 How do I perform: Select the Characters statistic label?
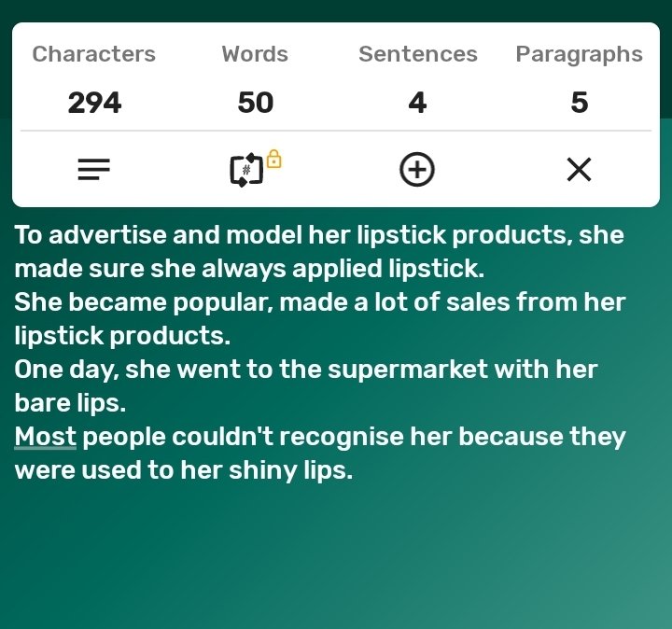(x=94, y=54)
